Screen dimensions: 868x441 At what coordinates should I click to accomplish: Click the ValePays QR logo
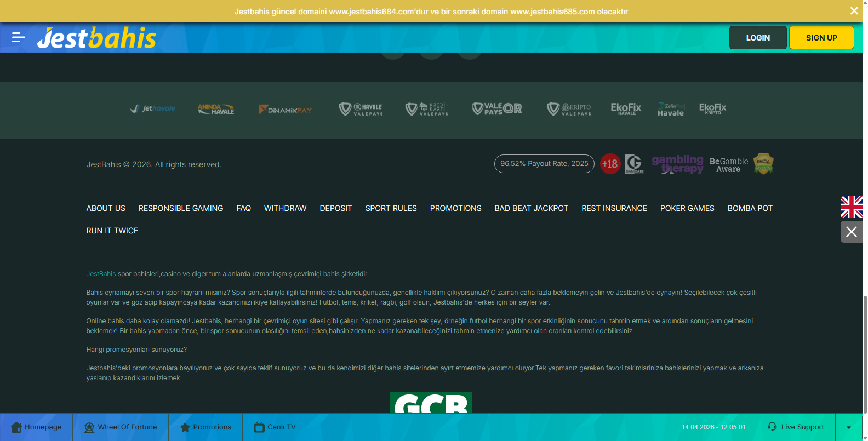tap(497, 108)
